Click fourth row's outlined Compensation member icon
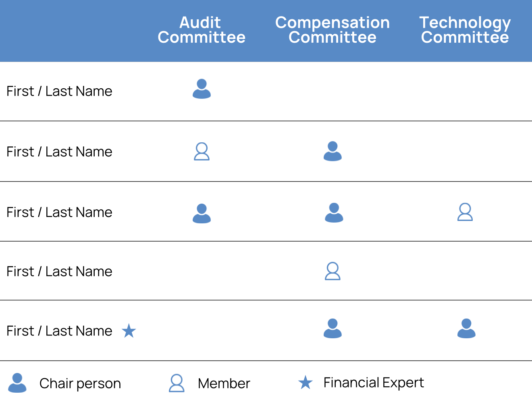532x404 pixels. 332,271
